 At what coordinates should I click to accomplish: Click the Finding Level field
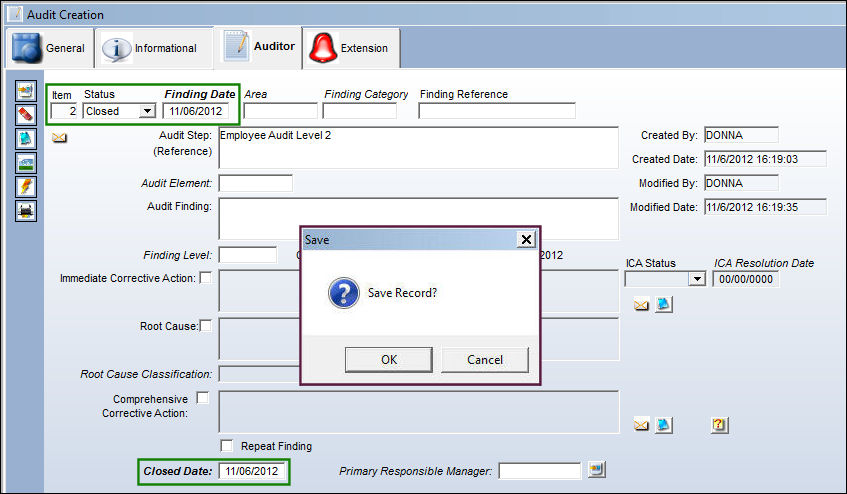247,255
